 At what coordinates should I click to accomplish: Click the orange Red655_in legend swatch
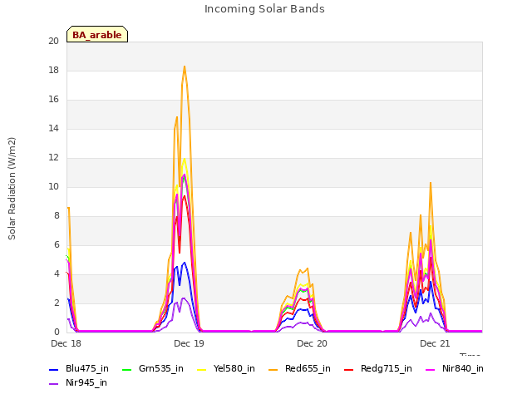[x=273, y=369]
